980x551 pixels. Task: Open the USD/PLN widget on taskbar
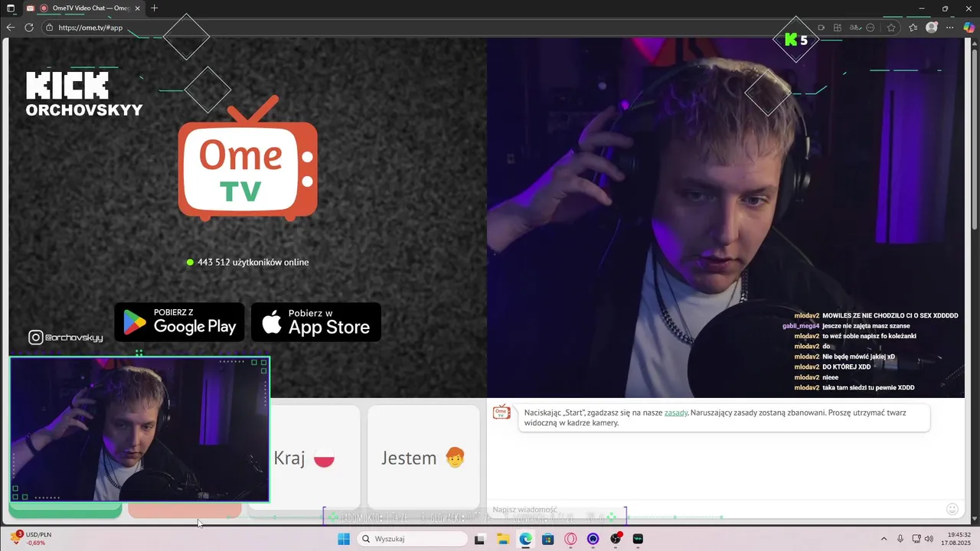pyautogui.click(x=32, y=539)
